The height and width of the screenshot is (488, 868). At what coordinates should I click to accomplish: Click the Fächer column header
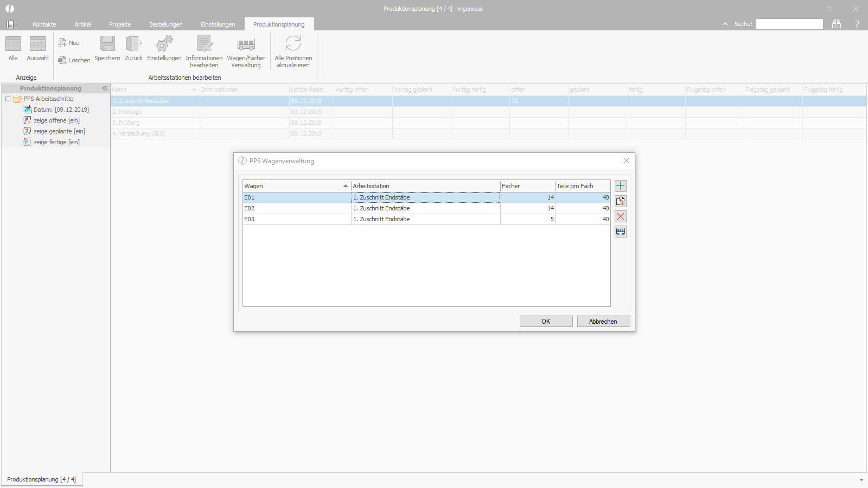click(x=527, y=186)
